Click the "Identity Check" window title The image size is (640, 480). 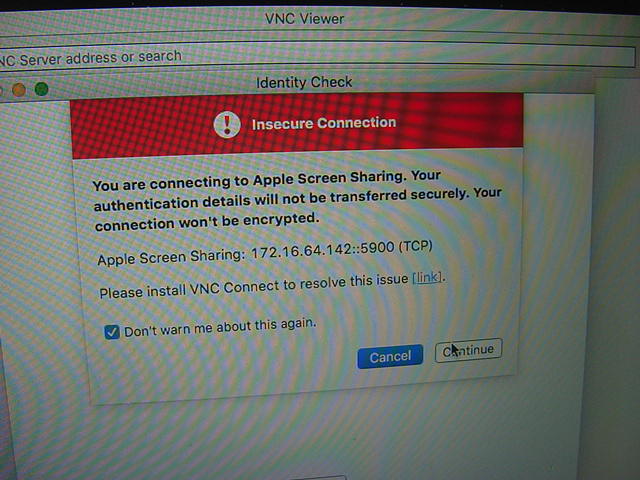pos(304,82)
